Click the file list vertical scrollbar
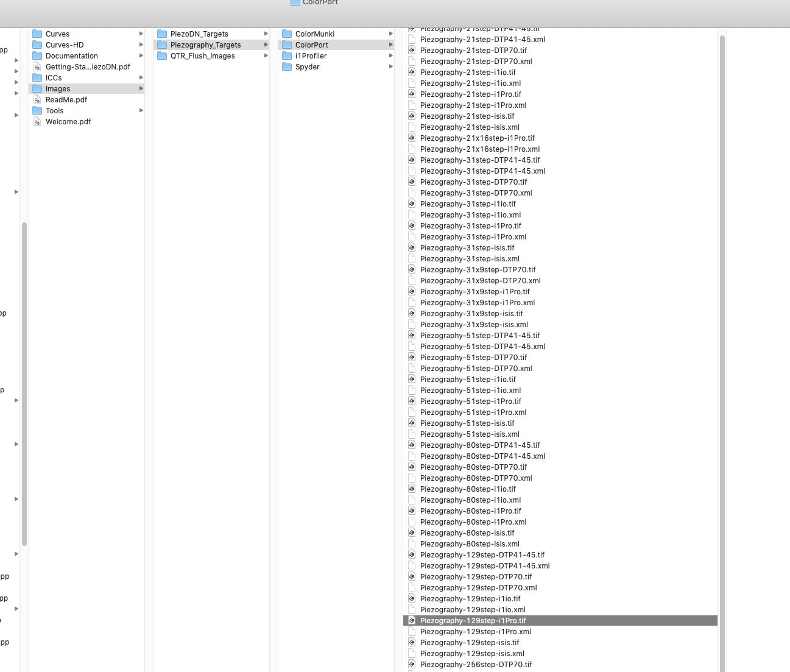The image size is (790, 672). coord(722,353)
